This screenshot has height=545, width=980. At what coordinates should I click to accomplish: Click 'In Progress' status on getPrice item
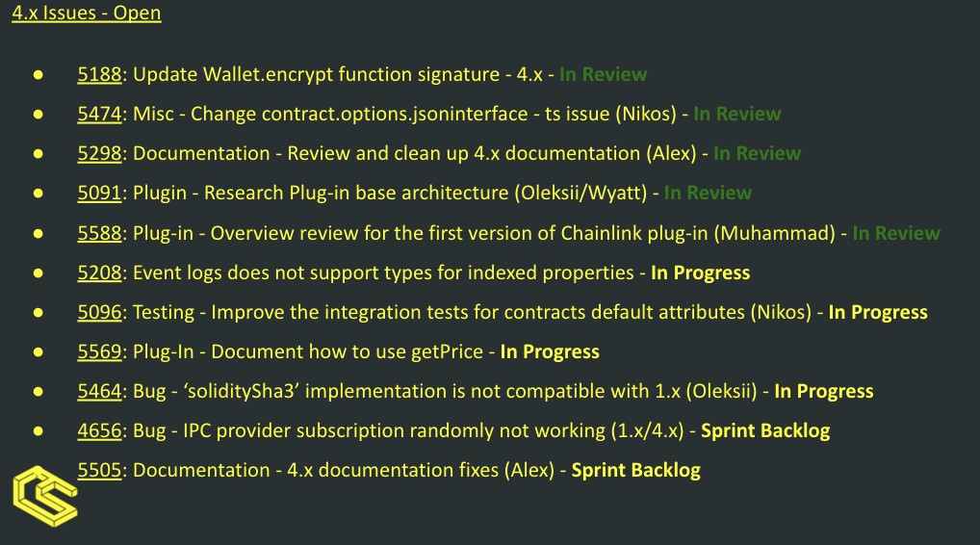tap(550, 351)
